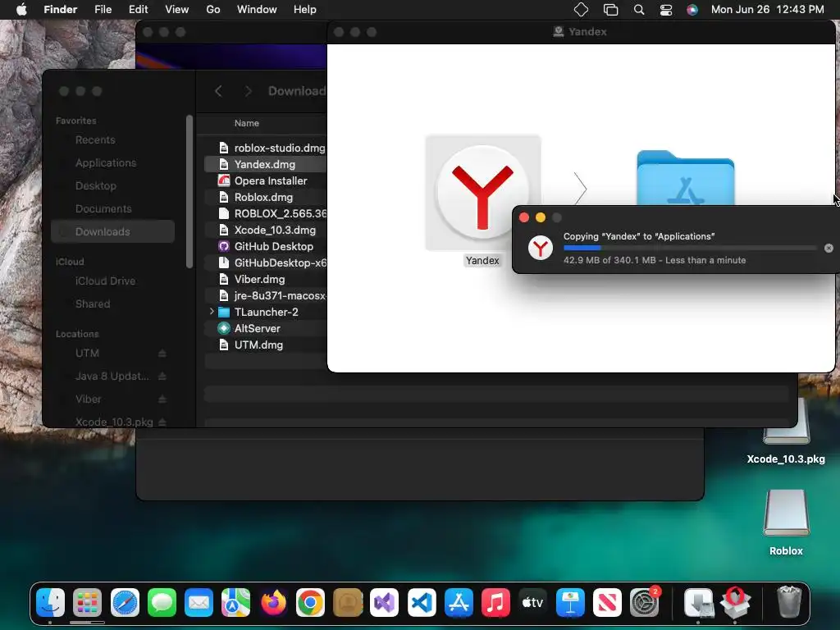Go forward in the Finder window
The height and width of the screenshot is (630, 840).
[248, 91]
